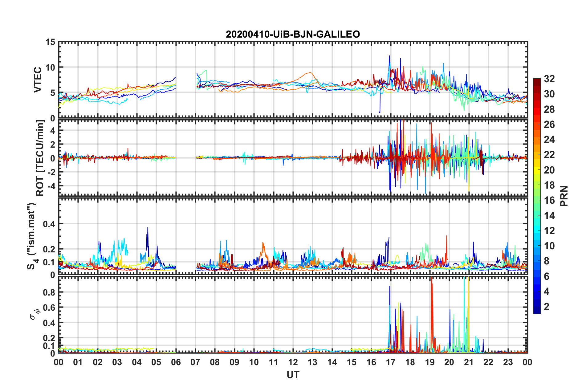This screenshot has height=392, width=586.
Task: Select sigma-phi panel y-tick 0.4
Action: [x=49, y=323]
